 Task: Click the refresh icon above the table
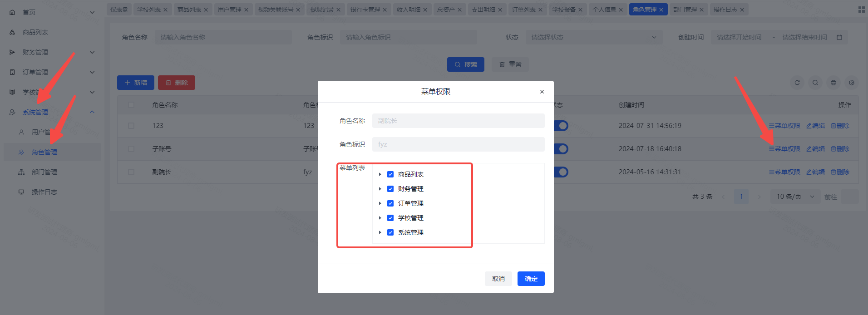(x=797, y=83)
